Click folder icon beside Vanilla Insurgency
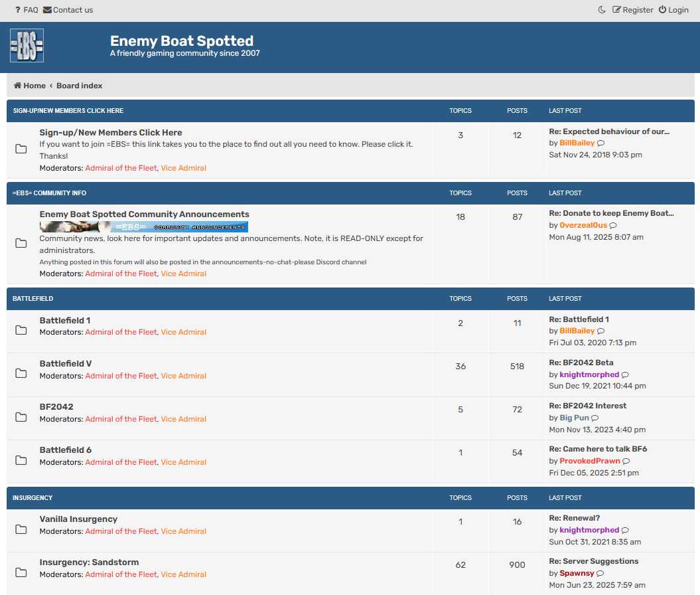Screen dimensions: 700x595 click(21, 529)
